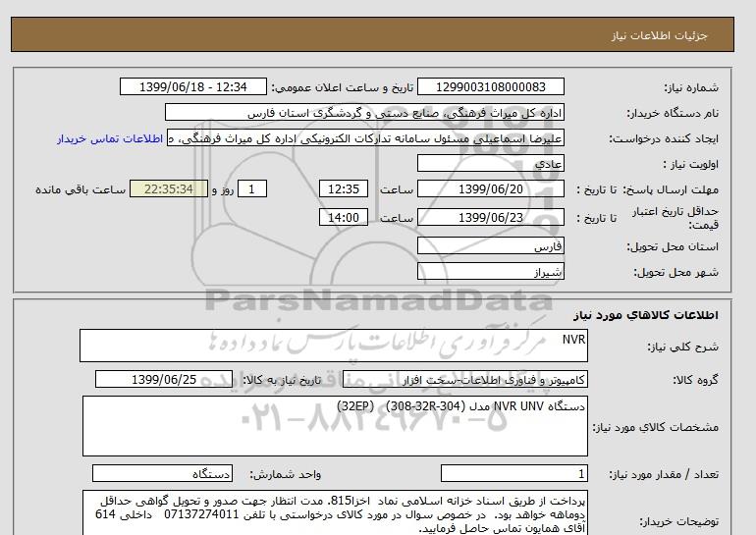Click the گروه کالا label
This screenshot has width=756, height=535.
click(x=695, y=380)
